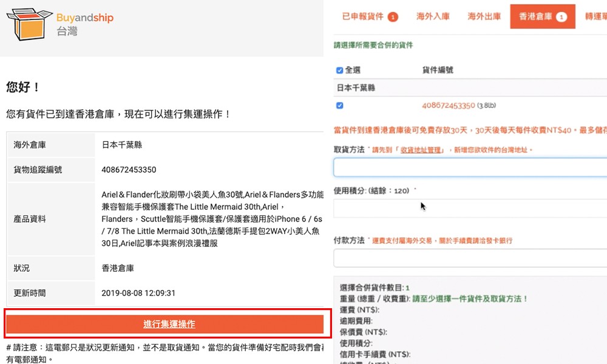Open parcel number 408672453350 link in list
This screenshot has width=607, height=364.
(x=448, y=106)
